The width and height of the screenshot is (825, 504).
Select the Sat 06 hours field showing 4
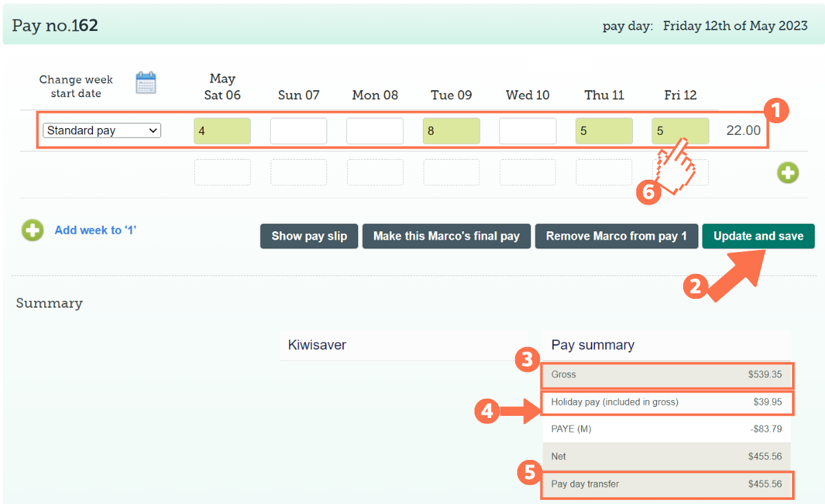[222, 130]
